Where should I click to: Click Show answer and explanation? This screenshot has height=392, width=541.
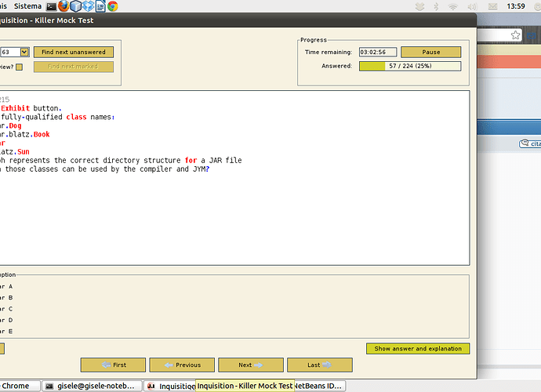pos(418,349)
